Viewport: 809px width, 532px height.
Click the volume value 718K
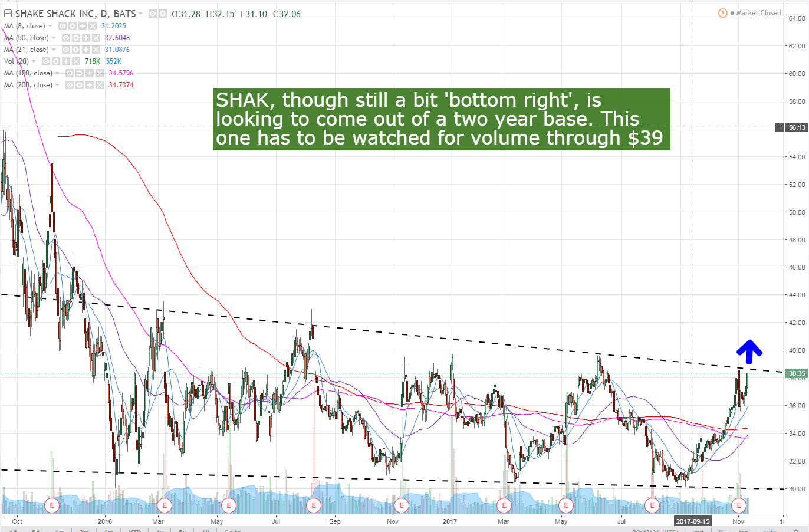tap(92, 61)
